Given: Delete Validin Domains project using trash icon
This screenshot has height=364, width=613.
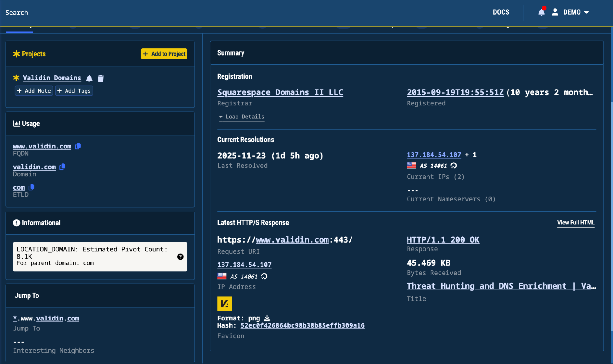Looking at the screenshot, I should tap(101, 79).
